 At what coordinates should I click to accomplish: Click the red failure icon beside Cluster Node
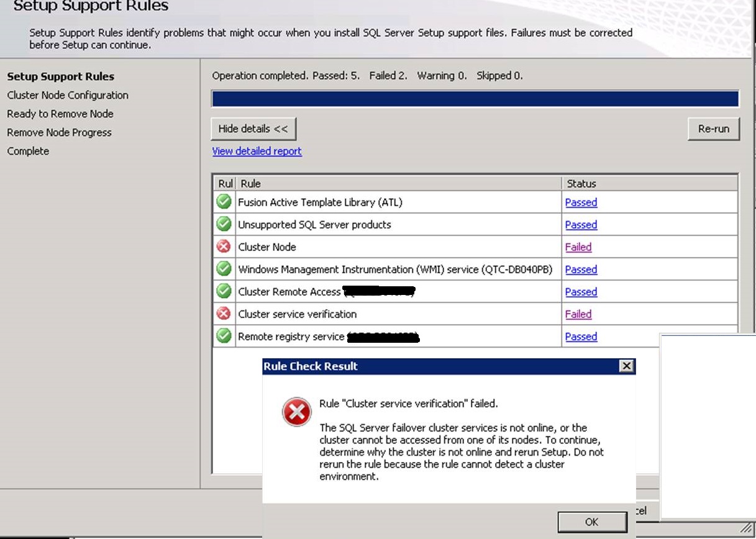coord(223,247)
